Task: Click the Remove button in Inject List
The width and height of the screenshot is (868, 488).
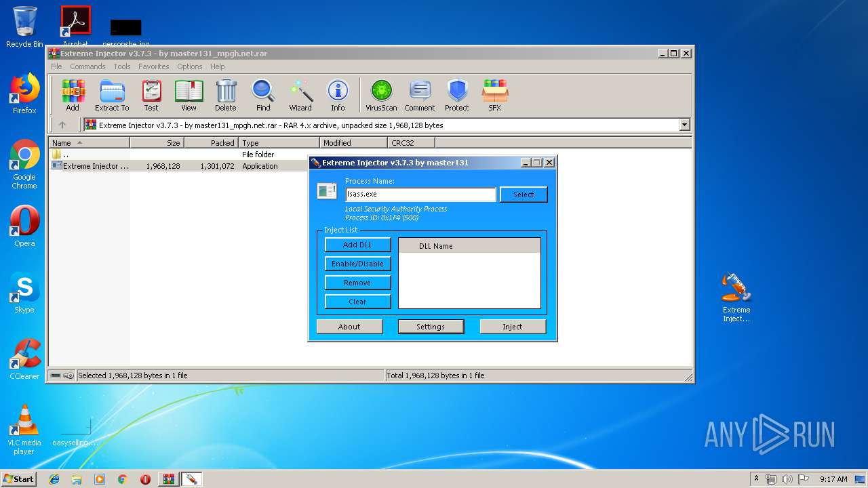Action: (x=357, y=283)
